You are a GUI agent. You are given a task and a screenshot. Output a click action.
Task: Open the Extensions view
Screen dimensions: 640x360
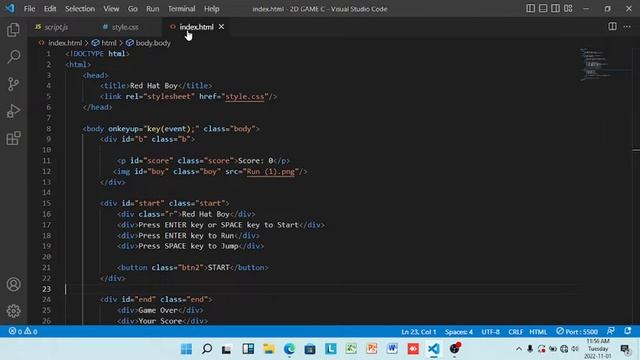tap(13, 138)
